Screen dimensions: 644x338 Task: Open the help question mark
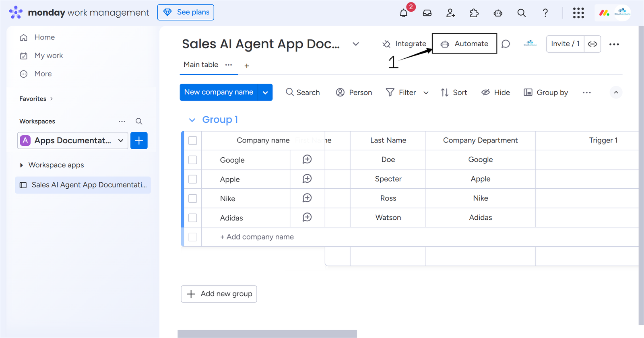click(545, 13)
